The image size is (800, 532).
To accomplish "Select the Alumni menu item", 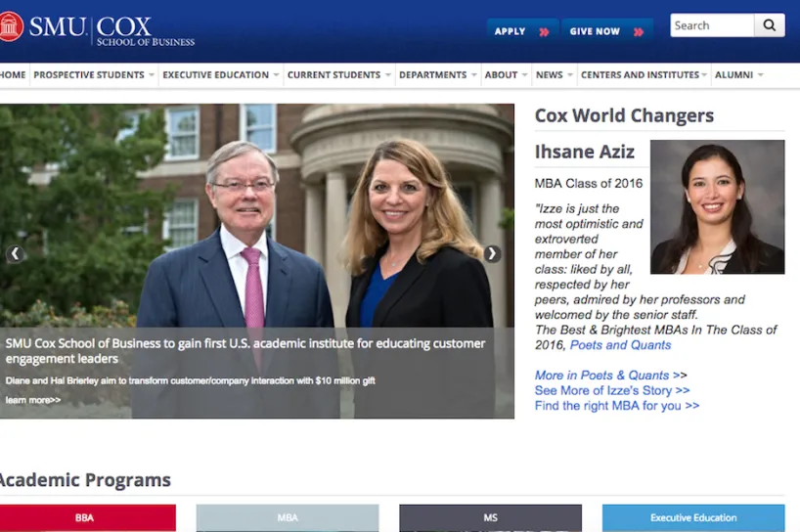I will tap(738, 75).
